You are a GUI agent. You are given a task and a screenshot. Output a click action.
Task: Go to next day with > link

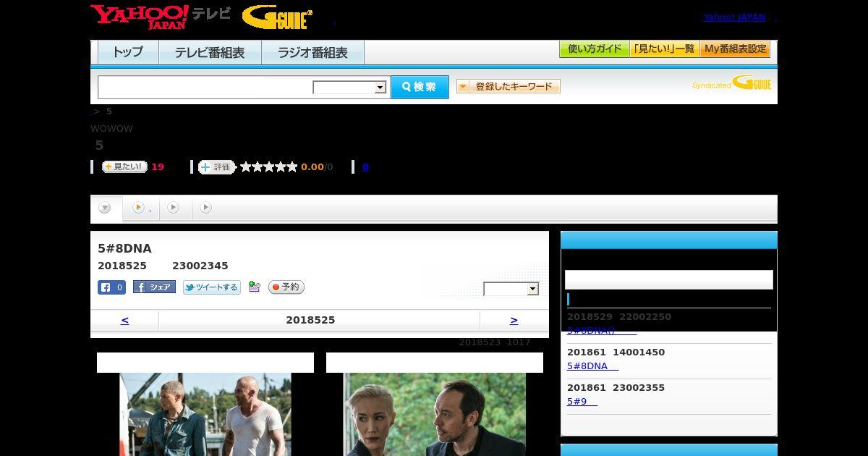pos(514,320)
